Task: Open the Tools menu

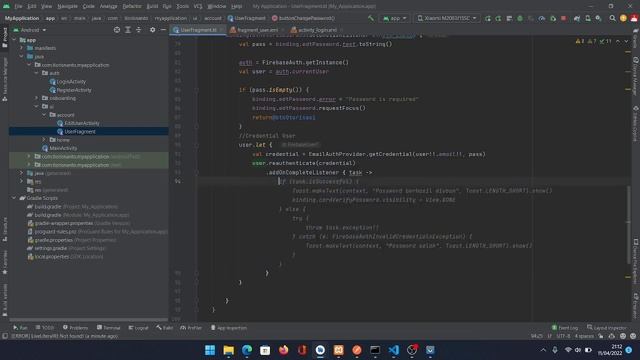Action: click(x=182, y=6)
